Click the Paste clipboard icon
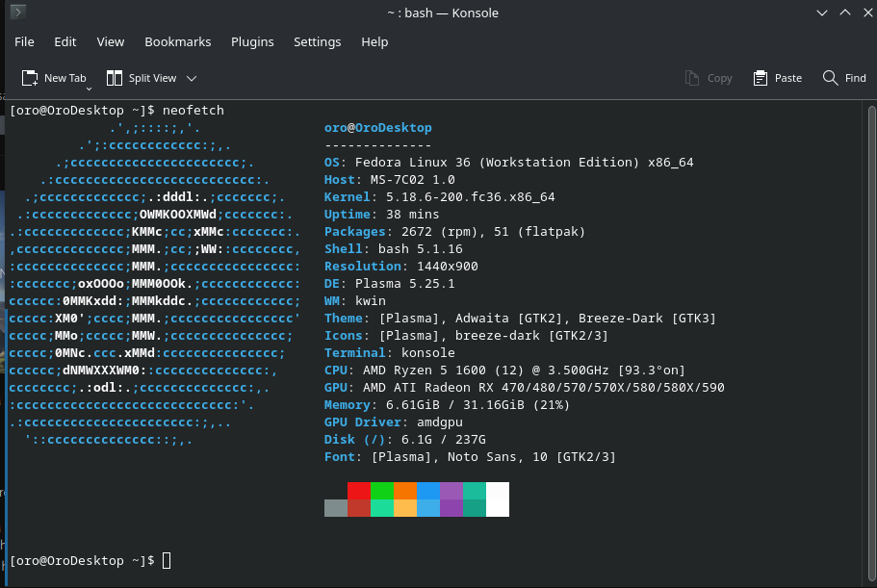This screenshot has height=588, width=877. coord(761,78)
